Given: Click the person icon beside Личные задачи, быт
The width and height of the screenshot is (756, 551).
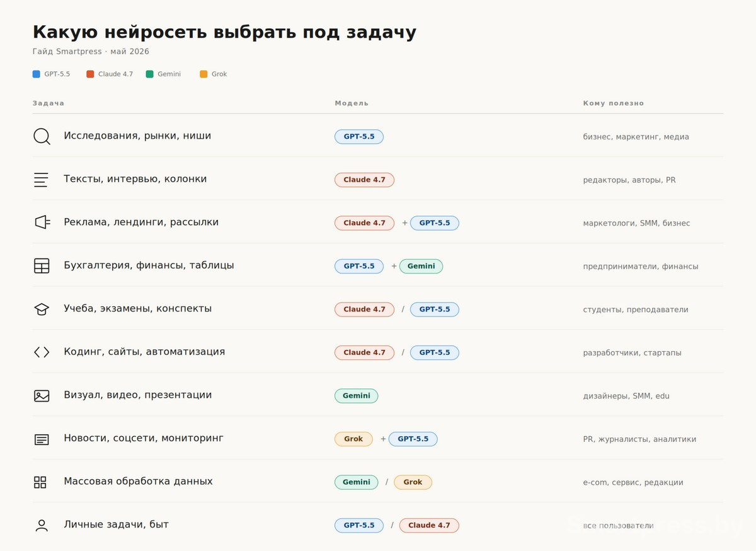Looking at the screenshot, I should tap(42, 526).
